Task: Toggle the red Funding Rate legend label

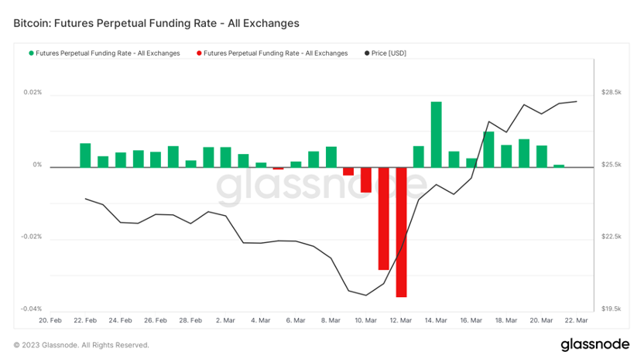Action: click(276, 53)
